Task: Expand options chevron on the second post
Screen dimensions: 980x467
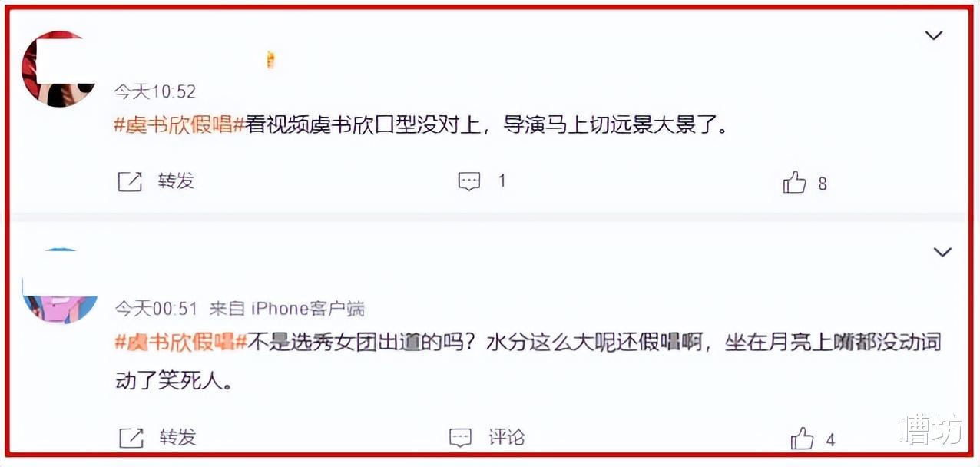Action: 942,252
